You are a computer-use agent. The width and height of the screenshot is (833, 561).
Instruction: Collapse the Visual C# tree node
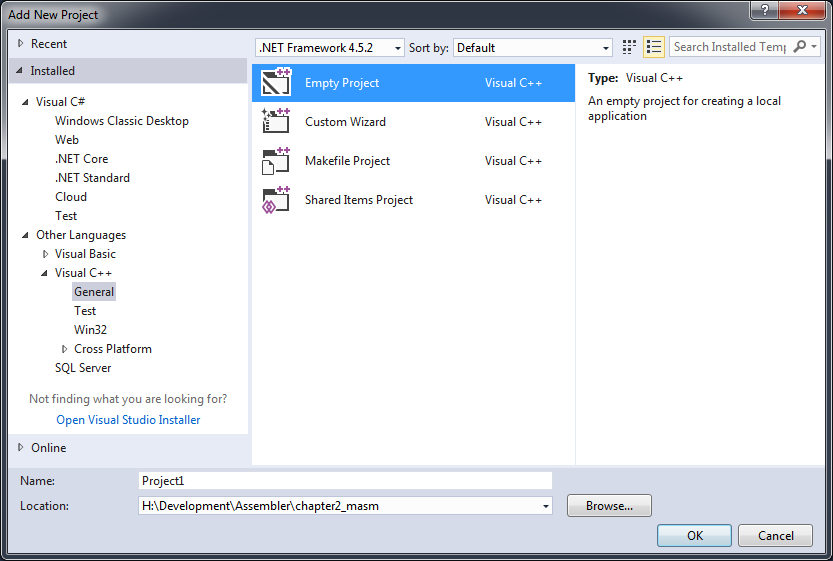[25, 101]
